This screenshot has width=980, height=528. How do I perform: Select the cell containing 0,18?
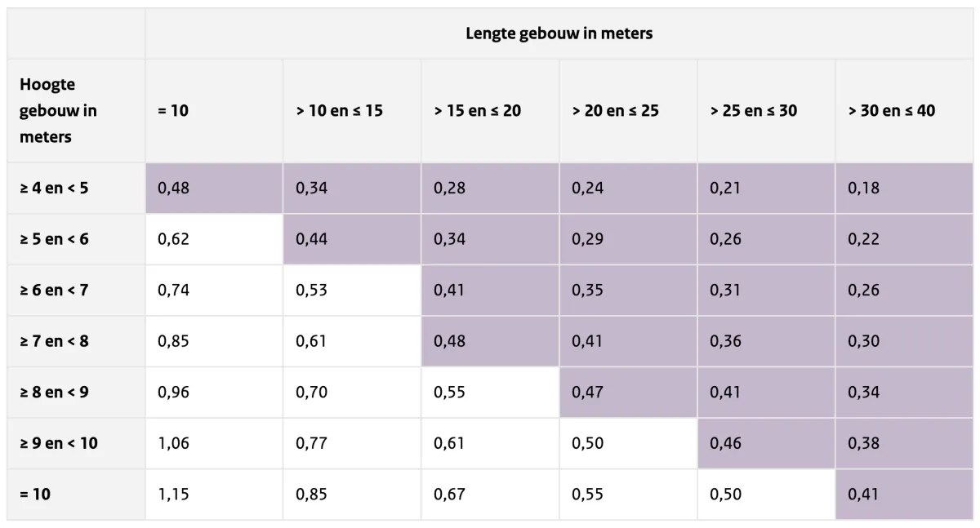coord(863,188)
